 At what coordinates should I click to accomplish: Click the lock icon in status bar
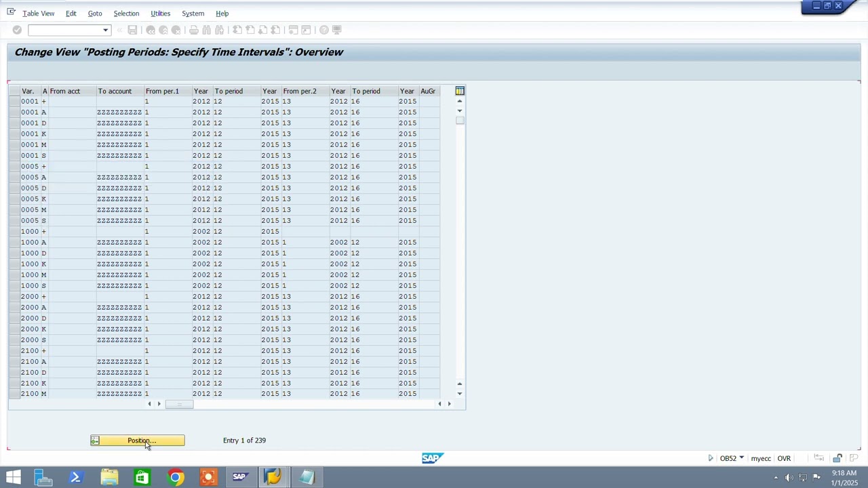pos(837,458)
